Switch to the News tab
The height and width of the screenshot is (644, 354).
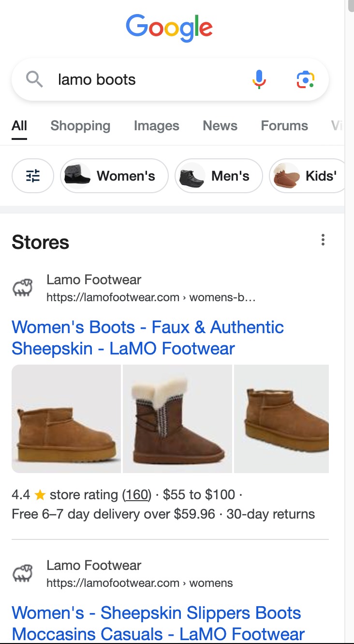tap(220, 125)
